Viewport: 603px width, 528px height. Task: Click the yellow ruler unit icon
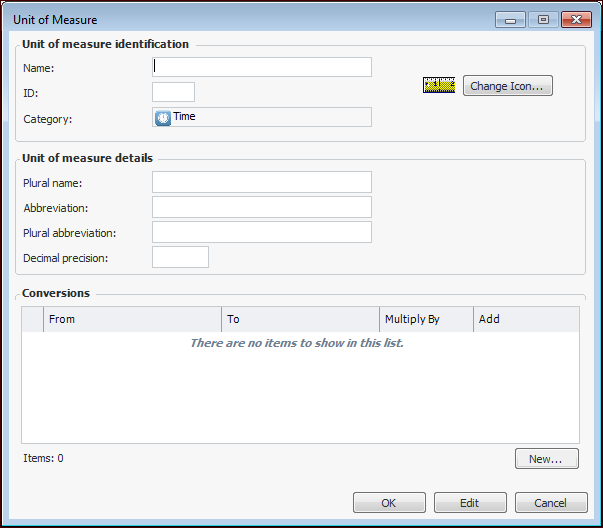[439, 86]
